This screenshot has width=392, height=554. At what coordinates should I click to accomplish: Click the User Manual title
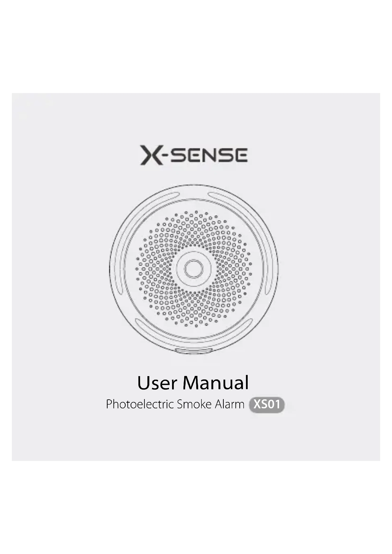tap(193, 383)
